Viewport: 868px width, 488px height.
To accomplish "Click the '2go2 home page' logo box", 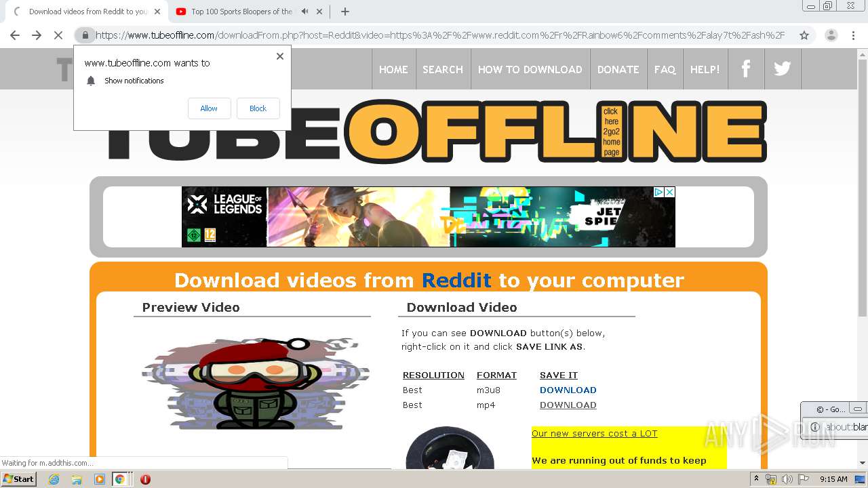I will click(x=611, y=131).
